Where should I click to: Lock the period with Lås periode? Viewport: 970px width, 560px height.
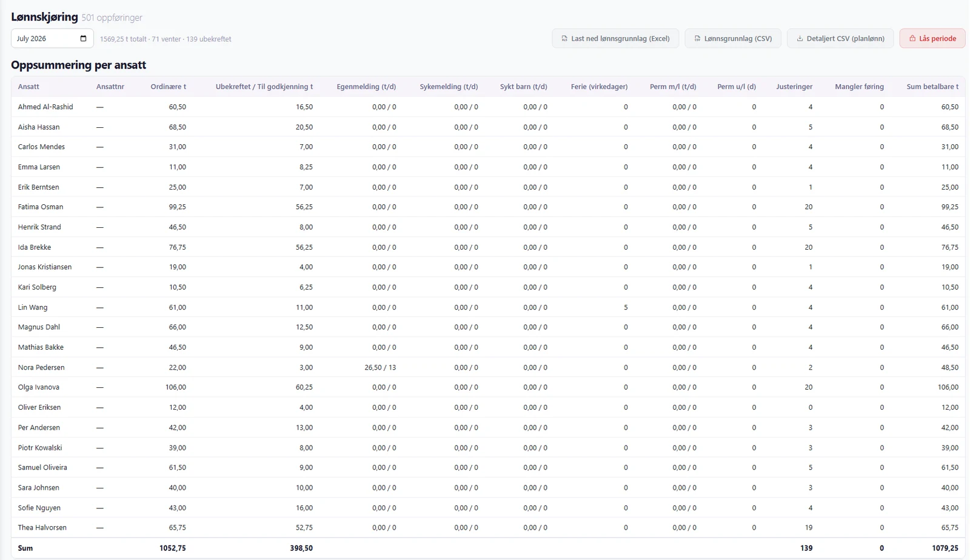[x=932, y=38]
